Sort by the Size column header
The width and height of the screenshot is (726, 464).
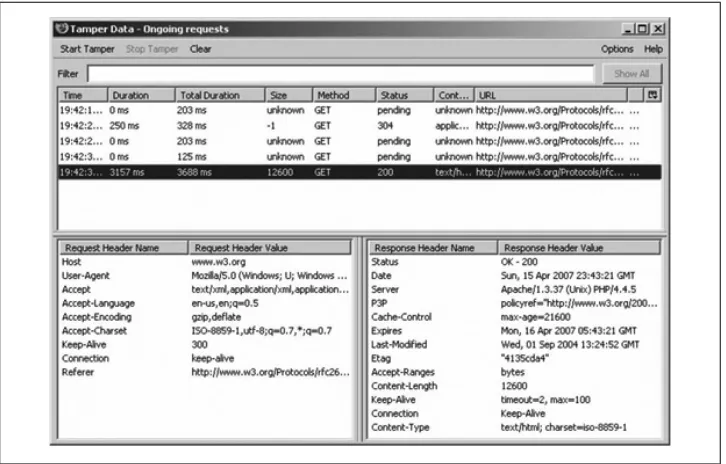coord(289,95)
